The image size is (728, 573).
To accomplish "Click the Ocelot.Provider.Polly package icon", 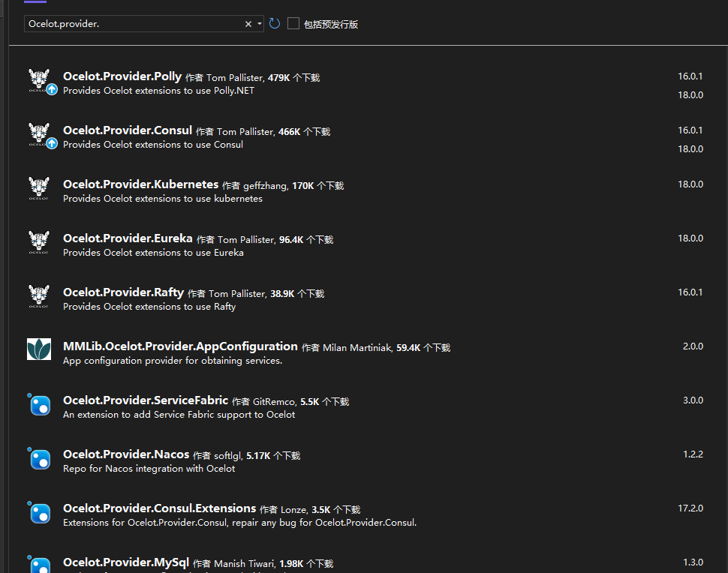I will pyautogui.click(x=39, y=80).
